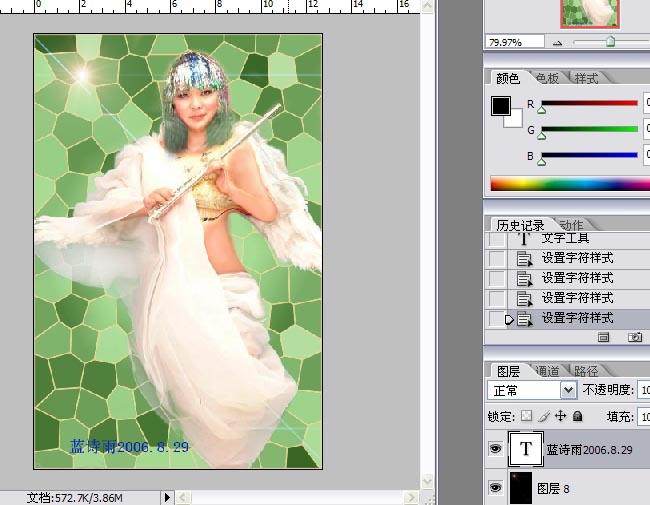Image resolution: width=650 pixels, height=505 pixels.
Task: Pick a color from the spectrum ramp
Action: [x=570, y=184]
